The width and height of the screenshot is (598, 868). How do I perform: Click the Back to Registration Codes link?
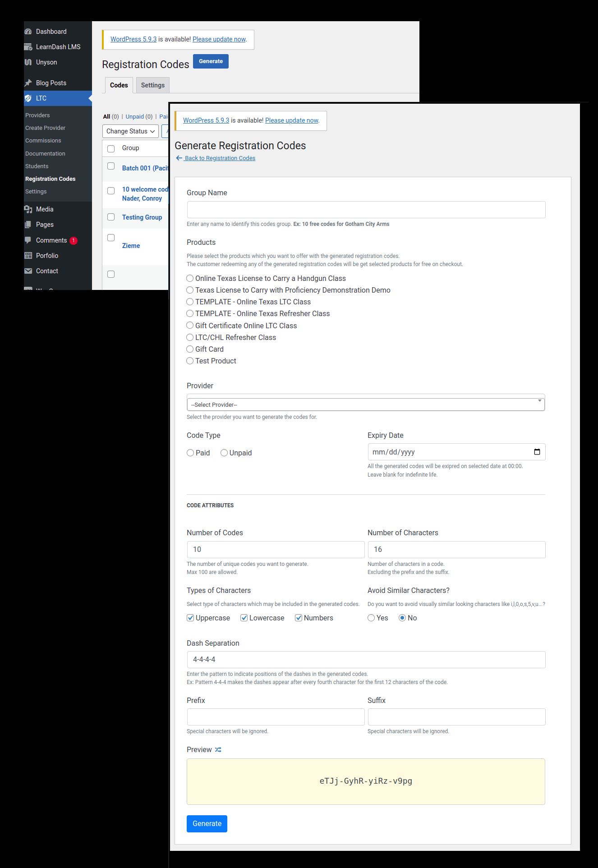point(220,158)
